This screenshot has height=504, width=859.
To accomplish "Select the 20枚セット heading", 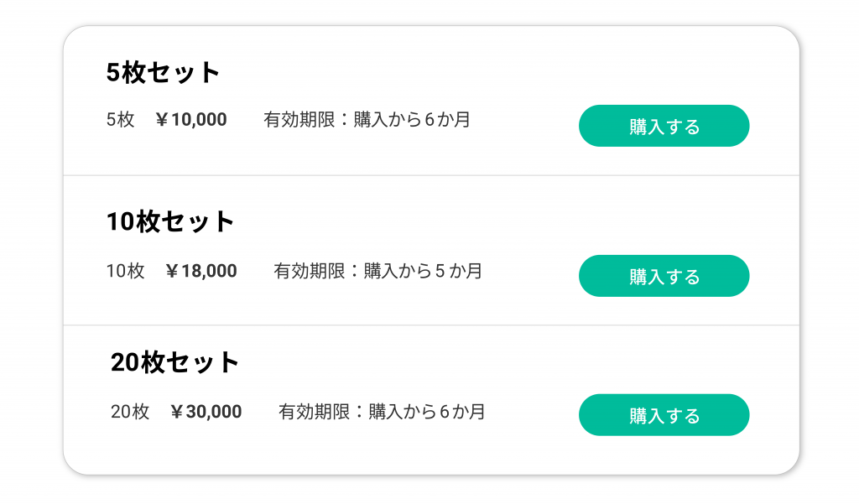I will (x=175, y=362).
